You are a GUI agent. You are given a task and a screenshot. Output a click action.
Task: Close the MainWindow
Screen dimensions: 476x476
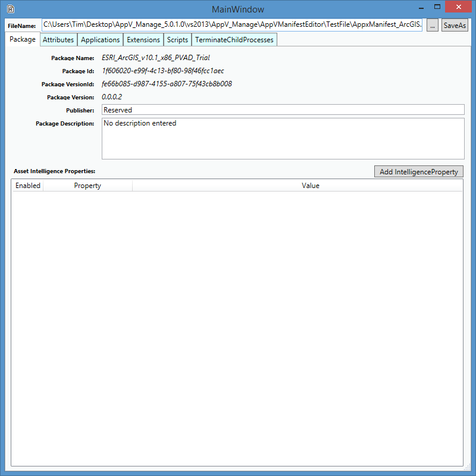(458, 7)
